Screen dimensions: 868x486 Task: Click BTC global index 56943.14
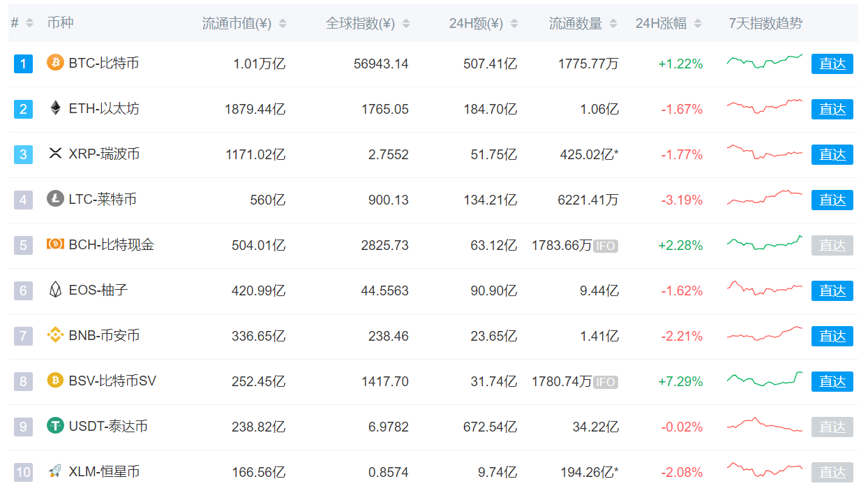pos(381,64)
